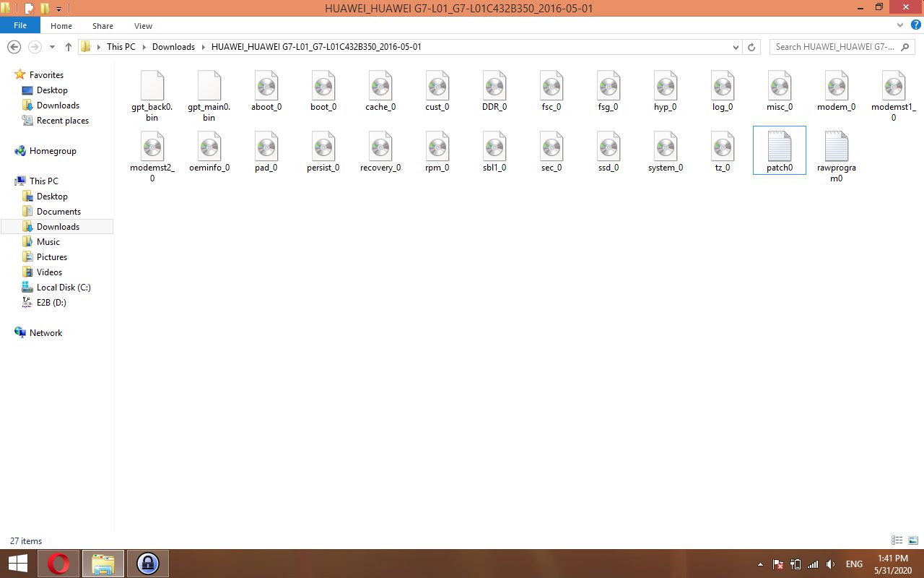Select the modemst1_0 disc image icon

pos(894,85)
